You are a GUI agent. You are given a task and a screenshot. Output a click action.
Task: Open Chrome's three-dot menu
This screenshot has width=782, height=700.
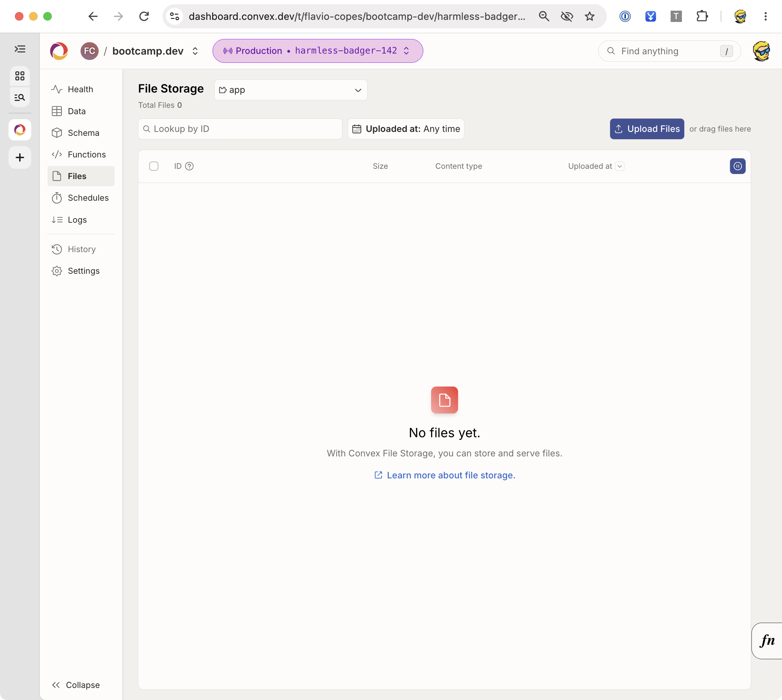765,16
